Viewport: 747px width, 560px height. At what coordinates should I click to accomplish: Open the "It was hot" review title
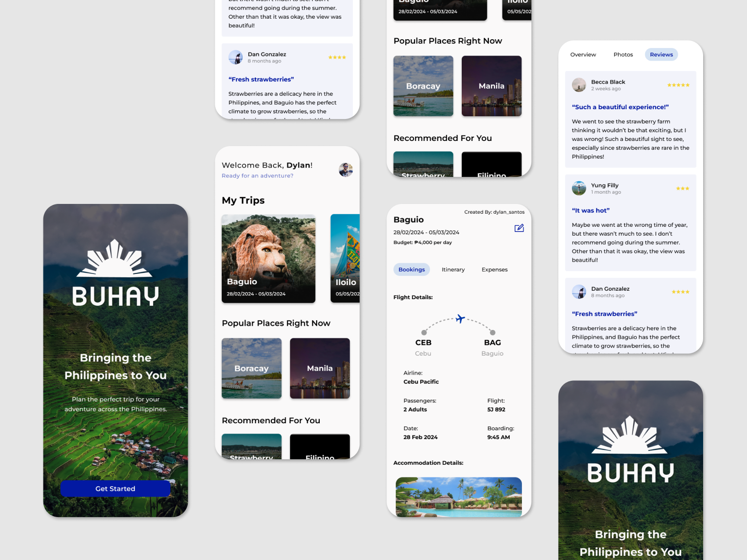pos(591,210)
